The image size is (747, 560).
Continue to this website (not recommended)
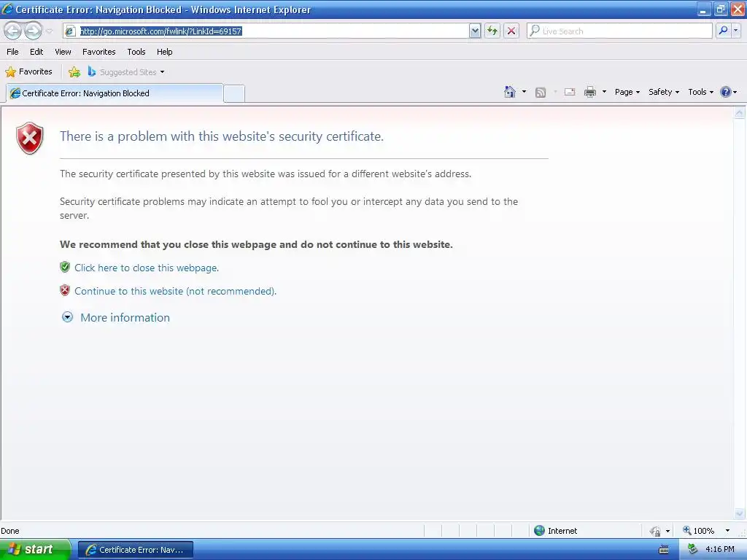click(x=175, y=291)
